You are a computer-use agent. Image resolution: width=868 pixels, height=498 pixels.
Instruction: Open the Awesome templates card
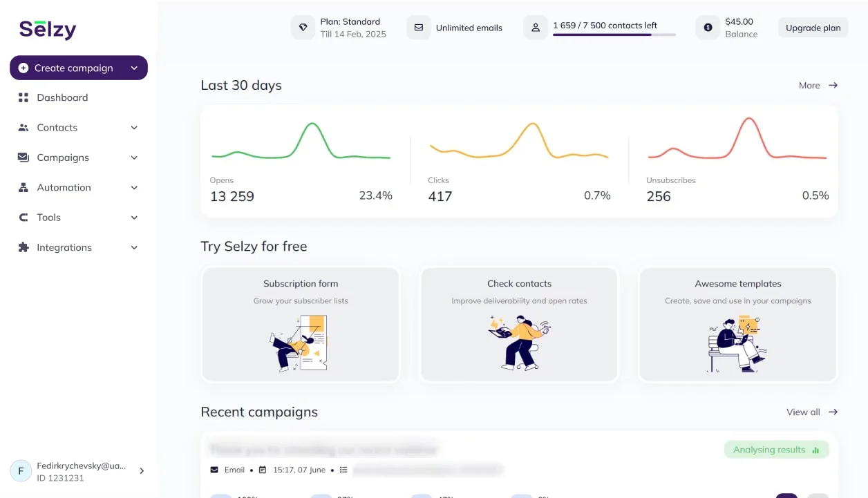coord(737,324)
